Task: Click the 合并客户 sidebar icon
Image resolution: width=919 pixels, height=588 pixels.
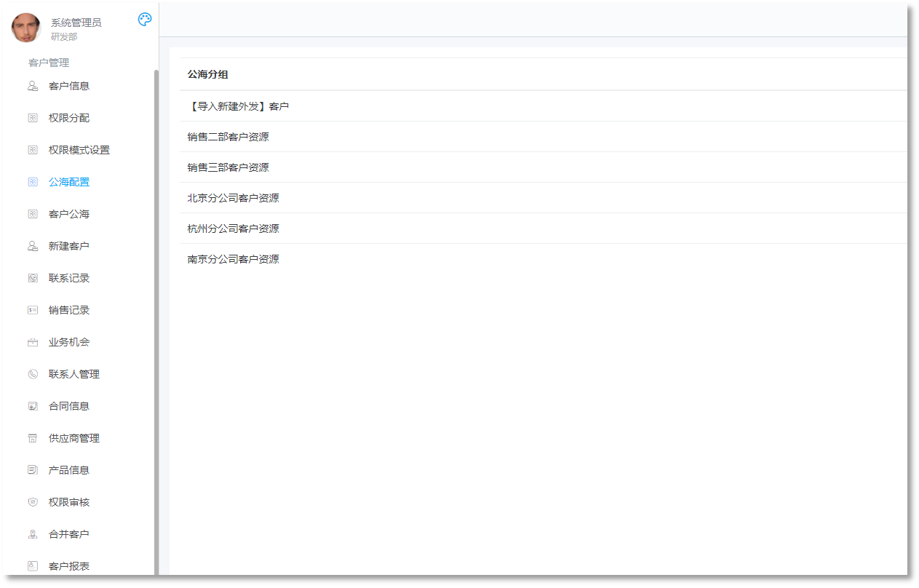Action: tap(33, 534)
